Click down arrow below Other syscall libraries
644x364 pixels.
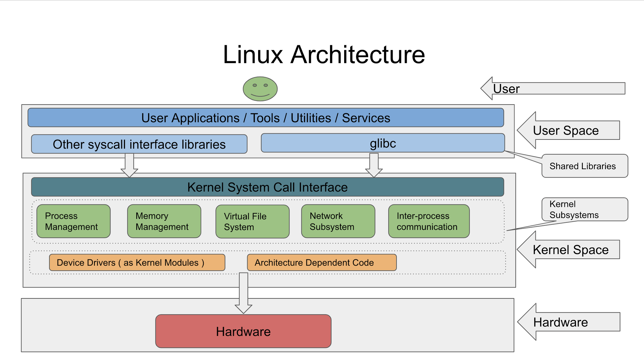(x=129, y=165)
